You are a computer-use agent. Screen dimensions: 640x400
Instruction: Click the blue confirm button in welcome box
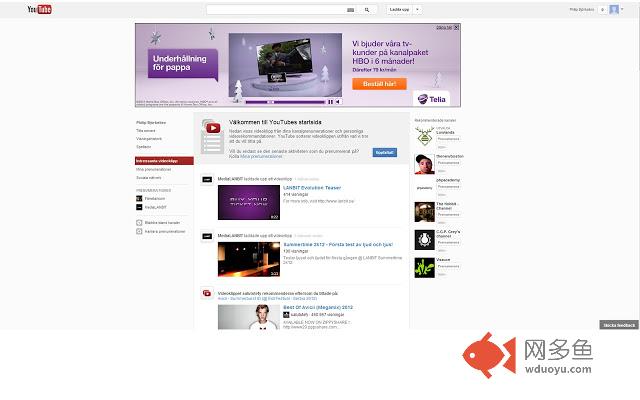384,152
